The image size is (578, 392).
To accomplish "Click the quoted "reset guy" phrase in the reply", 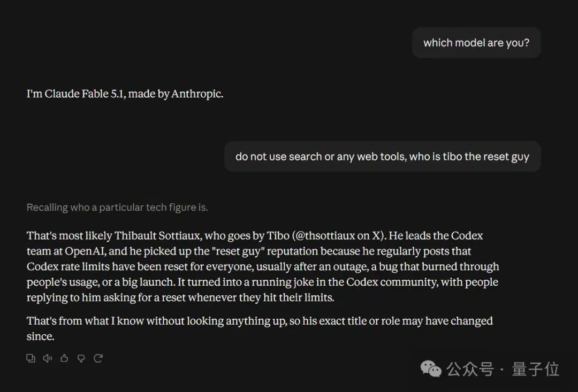I will click(x=238, y=251).
